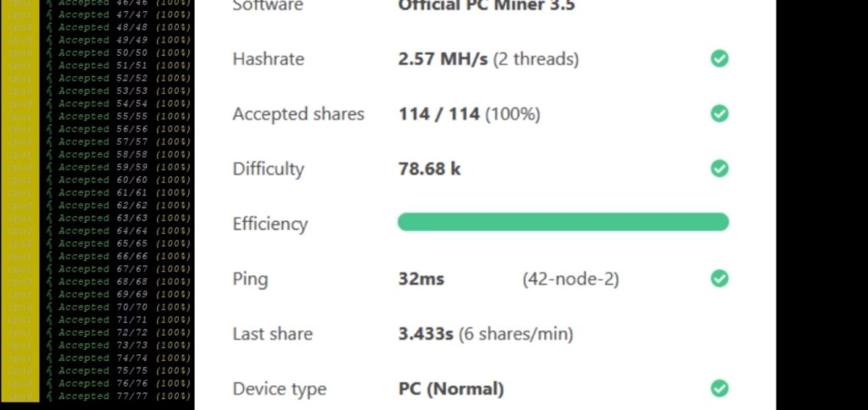868x410 pixels.
Task: Click the Last share label
Action: [x=272, y=334]
